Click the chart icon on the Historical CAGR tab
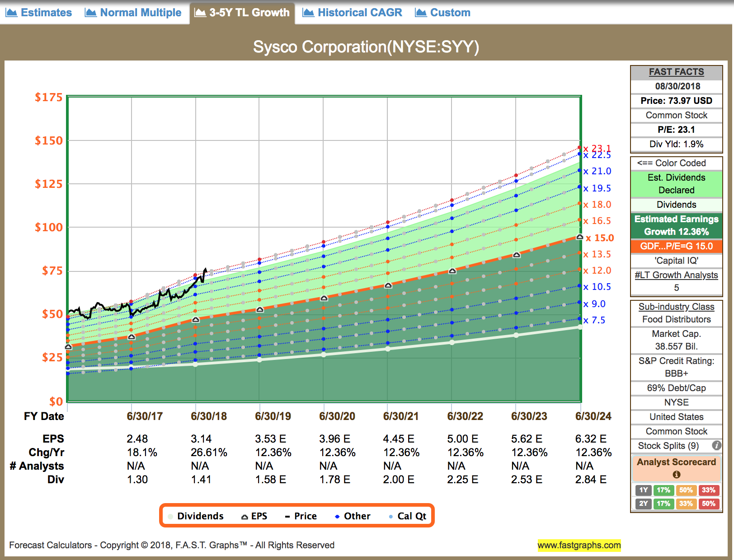The width and height of the screenshot is (734, 560). [x=308, y=12]
